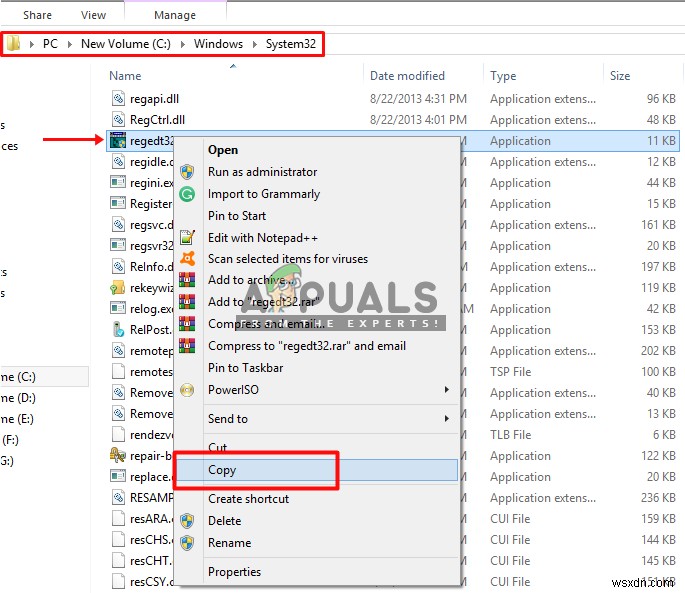This screenshot has width=685, height=593.
Task: Select Compress to "regedt32.rar" and email
Action: click(x=307, y=346)
